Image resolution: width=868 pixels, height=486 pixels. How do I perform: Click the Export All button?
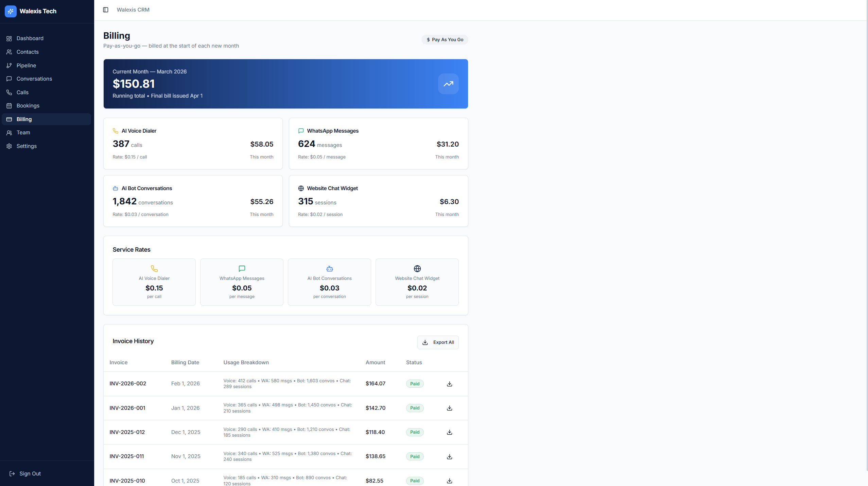pos(438,342)
